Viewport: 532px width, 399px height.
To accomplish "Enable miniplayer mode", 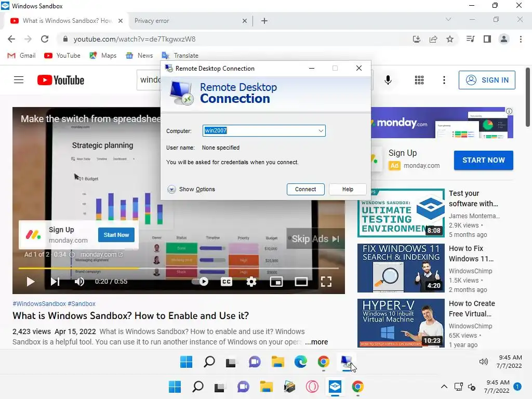I will point(276,282).
